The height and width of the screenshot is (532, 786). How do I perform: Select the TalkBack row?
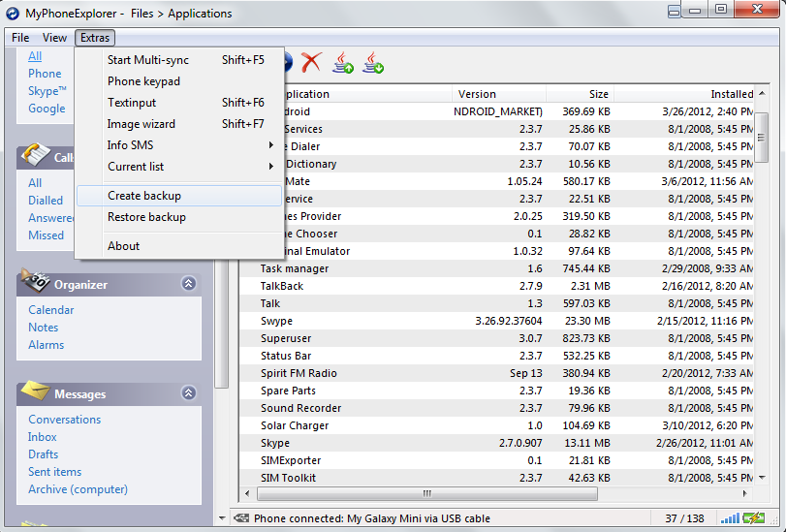[496, 286]
